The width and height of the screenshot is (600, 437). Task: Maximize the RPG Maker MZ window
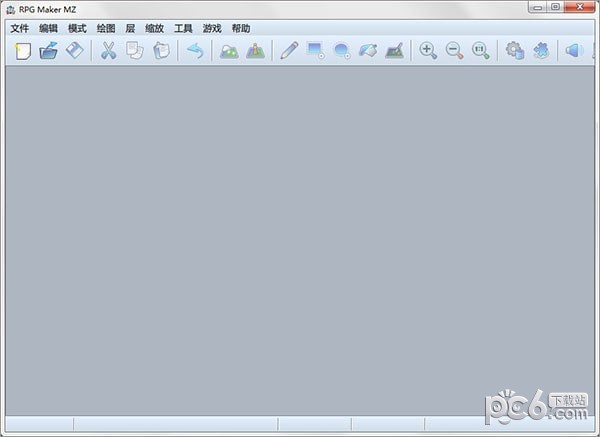click(x=556, y=7)
